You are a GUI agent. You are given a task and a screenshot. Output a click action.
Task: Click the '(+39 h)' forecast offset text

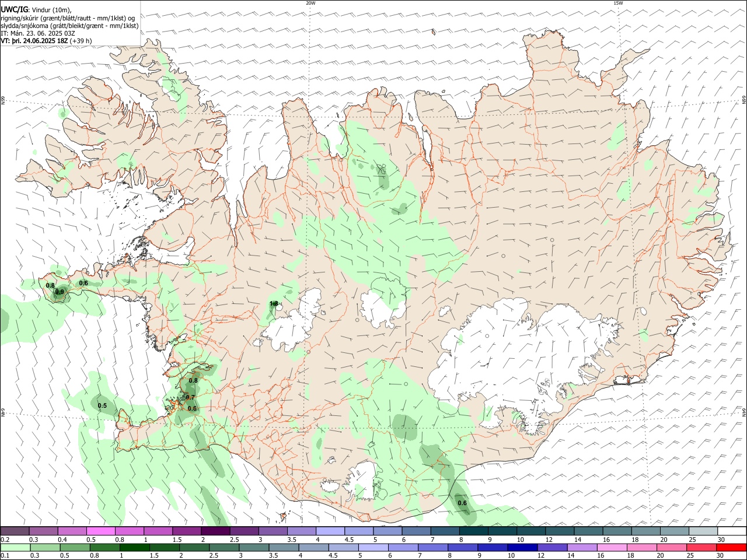tap(81, 41)
